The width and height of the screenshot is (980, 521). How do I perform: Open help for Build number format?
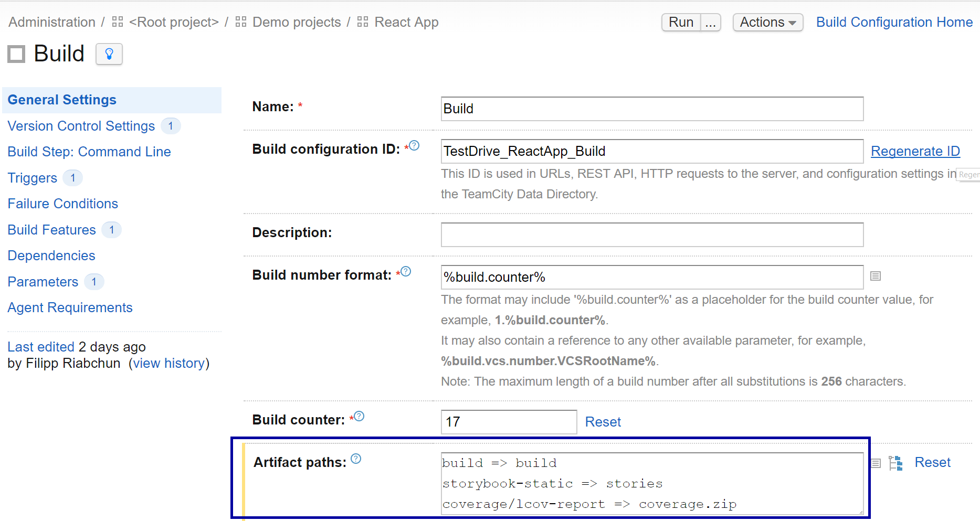click(406, 271)
